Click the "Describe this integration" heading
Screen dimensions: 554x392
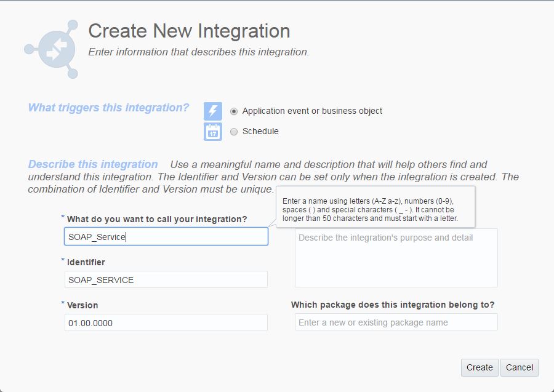[x=93, y=164]
